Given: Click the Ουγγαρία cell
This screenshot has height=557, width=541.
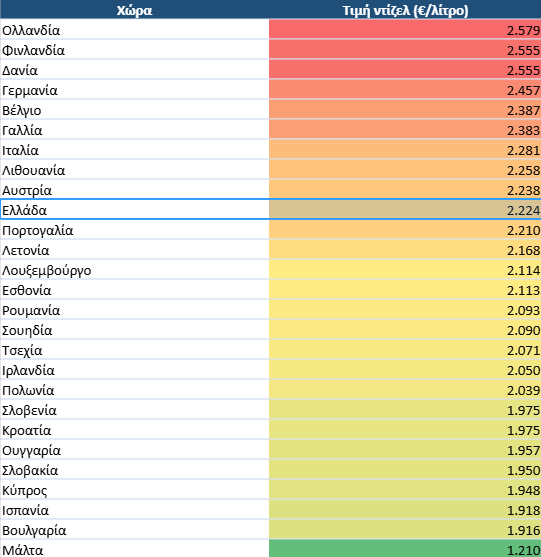Looking at the screenshot, I should (x=135, y=450).
